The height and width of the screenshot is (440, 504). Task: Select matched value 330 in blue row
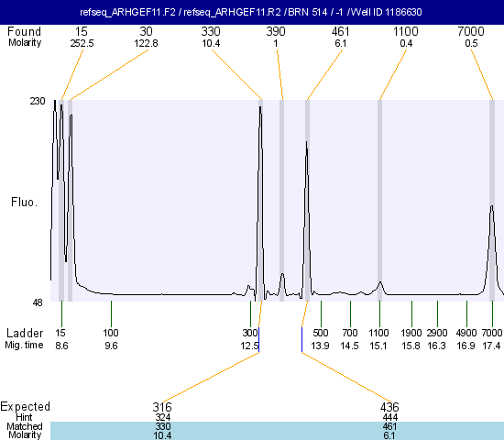pos(162,426)
